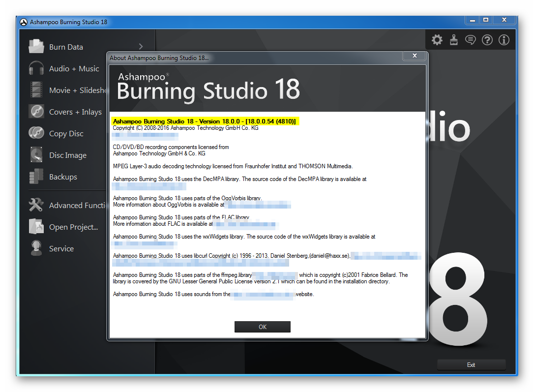
Task: Click the DecMPA library sentence
Action: pyautogui.click(x=240, y=179)
